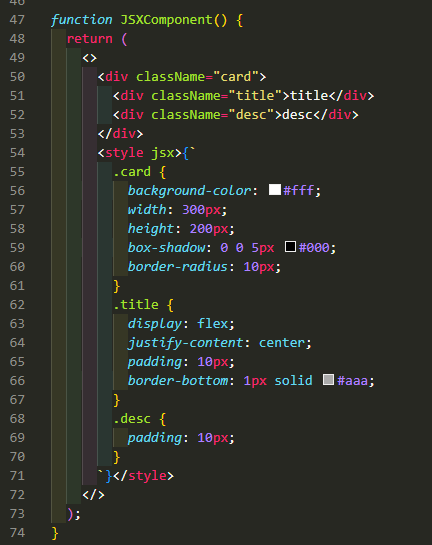This screenshot has height=545, width=432.
Task: Click the justify-content property
Action: pyautogui.click(x=185, y=343)
